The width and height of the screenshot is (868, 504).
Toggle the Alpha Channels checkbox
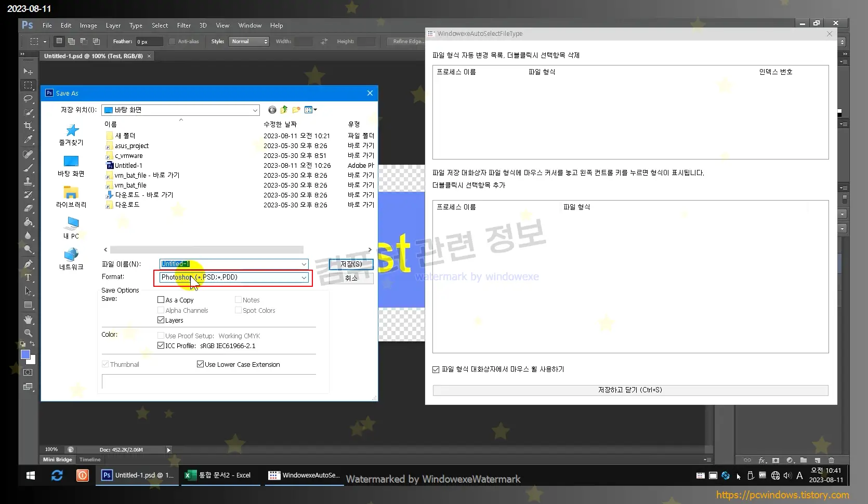pyautogui.click(x=161, y=310)
